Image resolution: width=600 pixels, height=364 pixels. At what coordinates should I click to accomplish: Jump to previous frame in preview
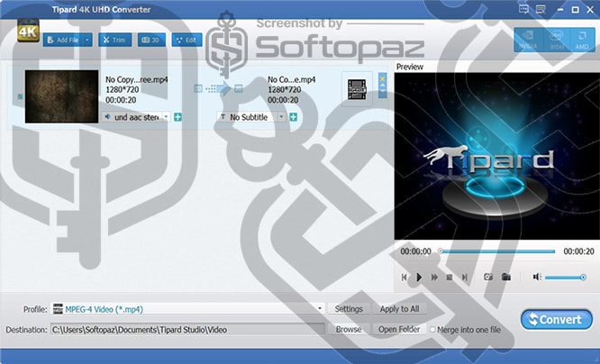[405, 278]
